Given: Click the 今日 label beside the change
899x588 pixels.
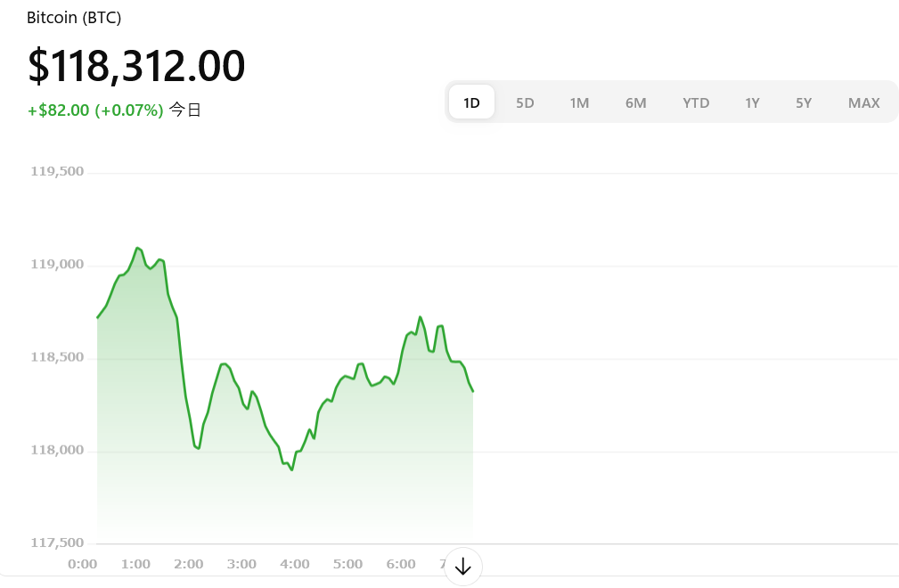Looking at the screenshot, I should [x=184, y=110].
